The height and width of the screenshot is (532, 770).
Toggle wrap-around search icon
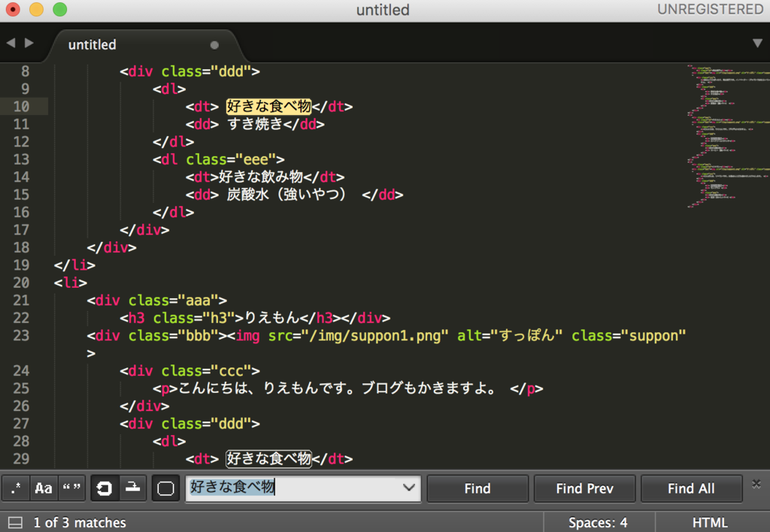(105, 488)
